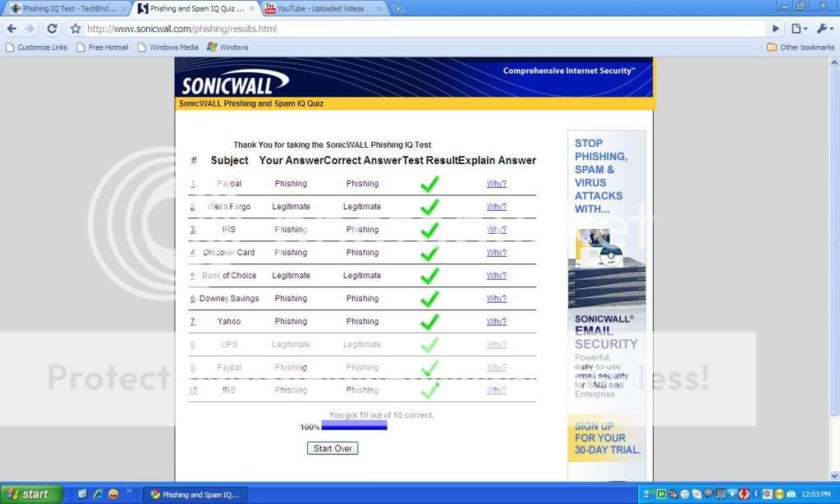The width and height of the screenshot is (840, 504).
Task: Click the vertical page scrollbar thumb
Action: tap(834, 241)
